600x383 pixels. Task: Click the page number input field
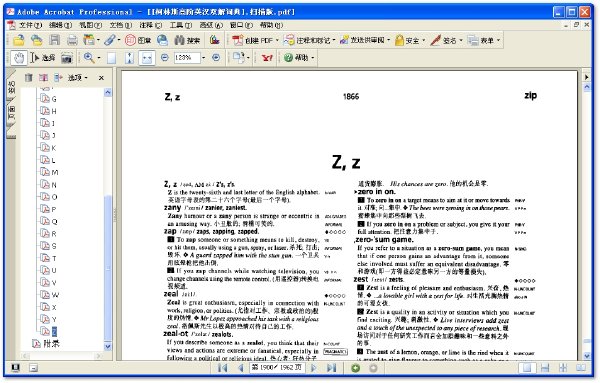(277, 368)
